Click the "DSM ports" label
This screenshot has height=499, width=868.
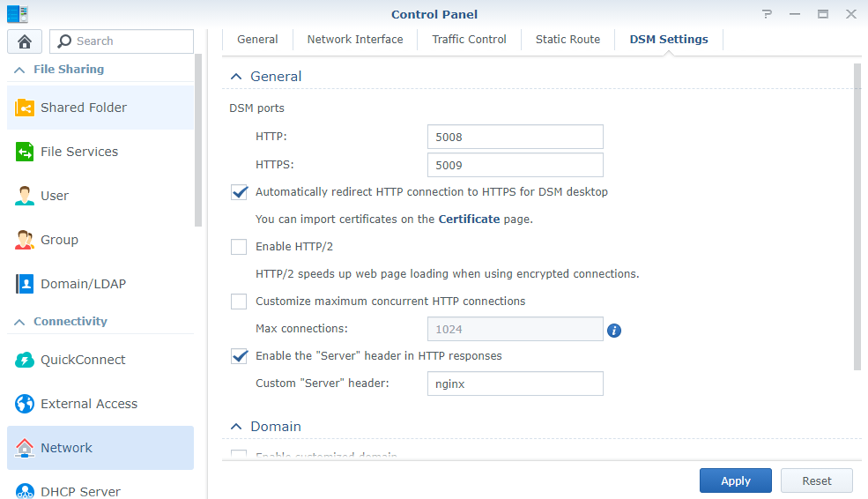[x=256, y=108]
